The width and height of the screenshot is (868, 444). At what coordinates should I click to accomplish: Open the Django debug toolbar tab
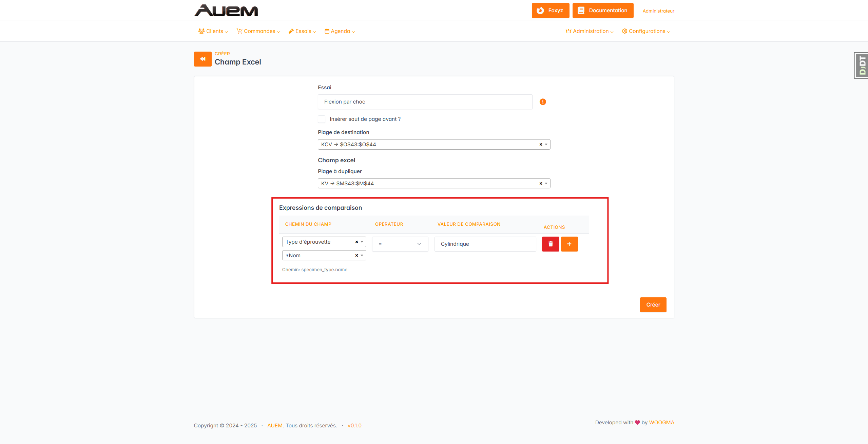coord(862,66)
